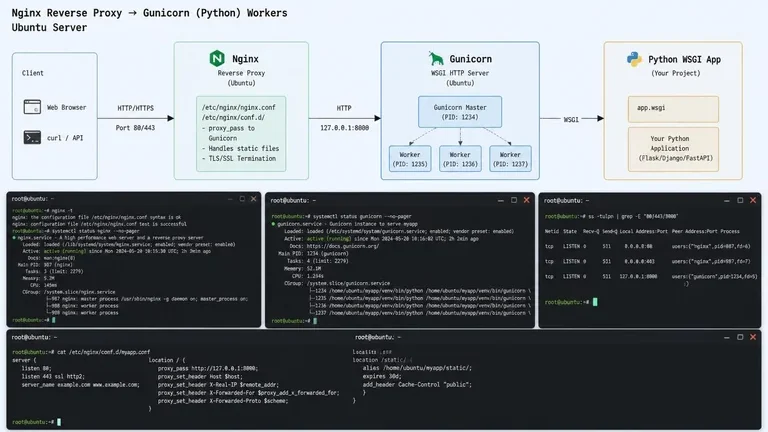Click '/etc/nginx/conf.d/' in the Nginx box
The width and height of the screenshot is (768, 432).
pos(232,118)
